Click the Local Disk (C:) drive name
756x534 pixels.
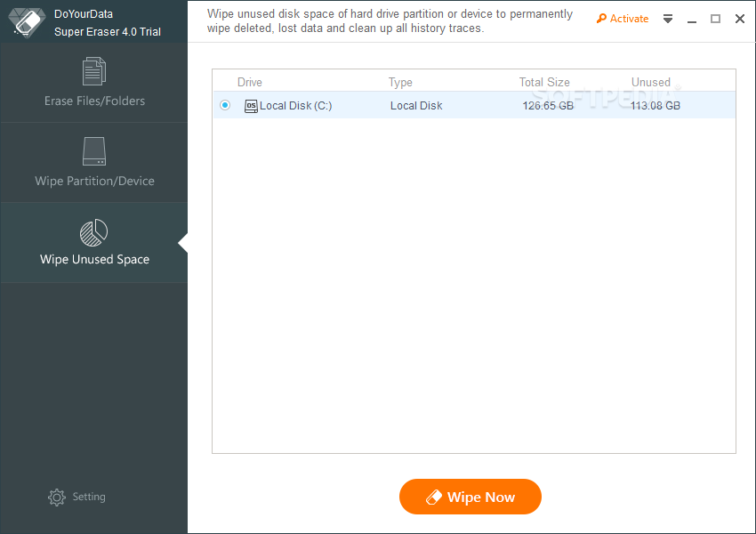tap(295, 106)
